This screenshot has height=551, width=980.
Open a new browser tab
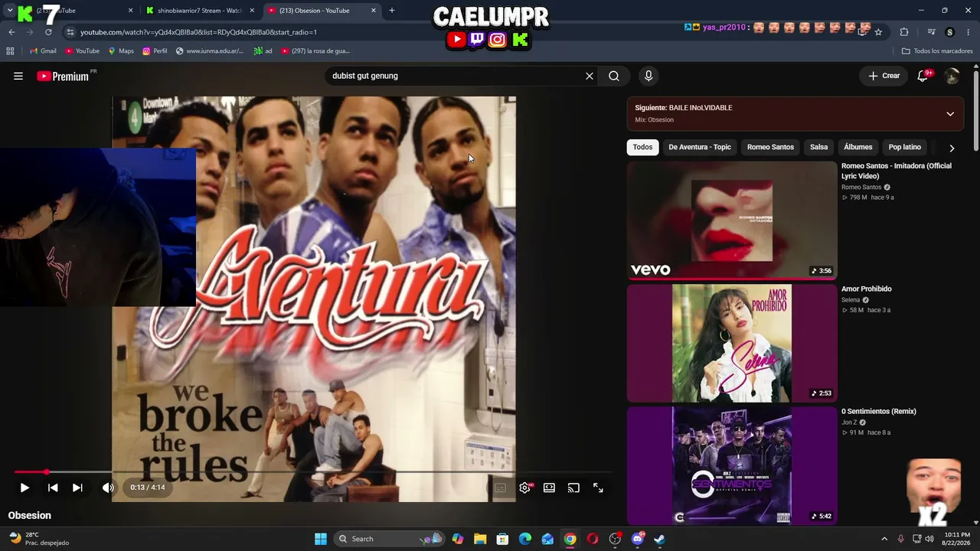click(x=392, y=11)
